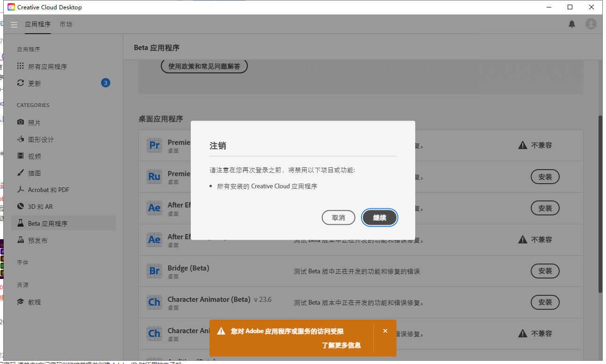Click 继续 to confirm sign out
The width and height of the screenshot is (606, 364).
click(x=380, y=218)
